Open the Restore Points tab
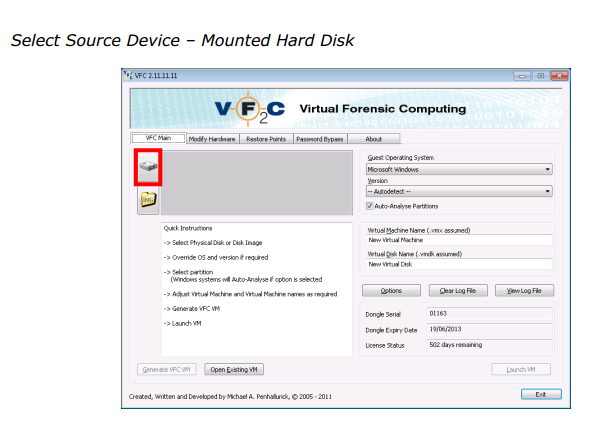Image resolution: width=607 pixels, height=439 pixels. tap(266, 139)
